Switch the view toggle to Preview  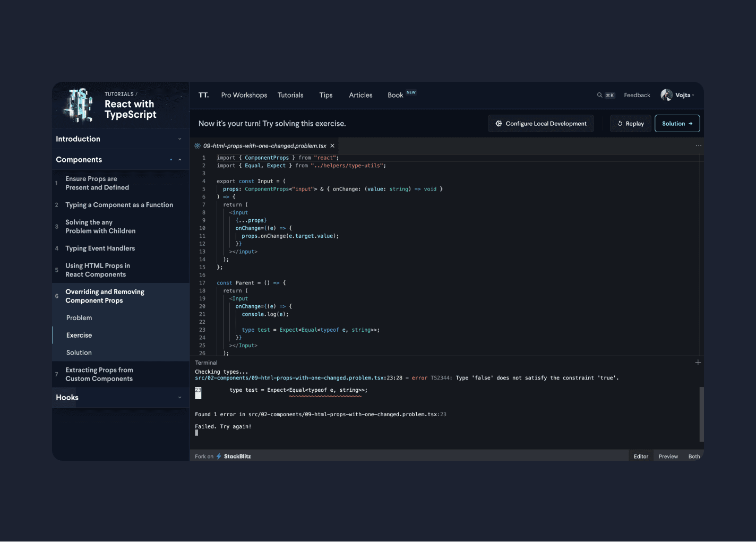coord(668,456)
